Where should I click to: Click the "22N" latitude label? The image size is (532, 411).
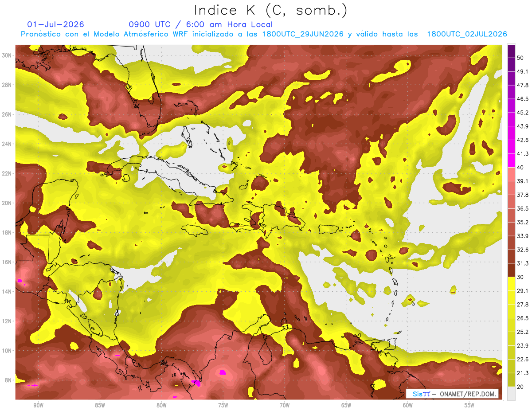point(8,173)
